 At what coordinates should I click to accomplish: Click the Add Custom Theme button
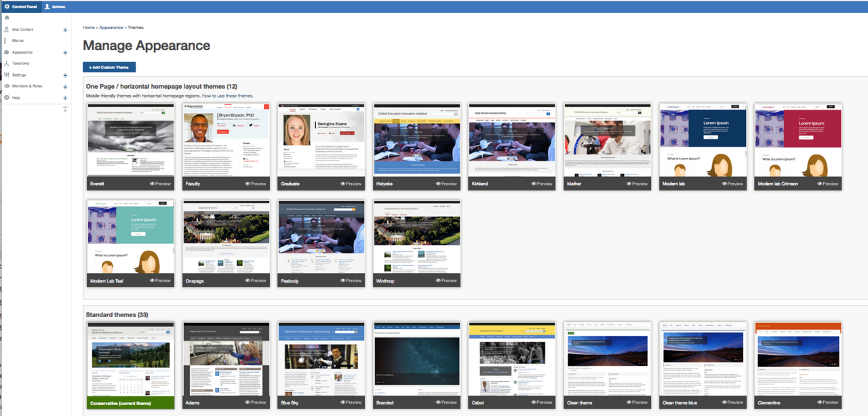coord(109,67)
